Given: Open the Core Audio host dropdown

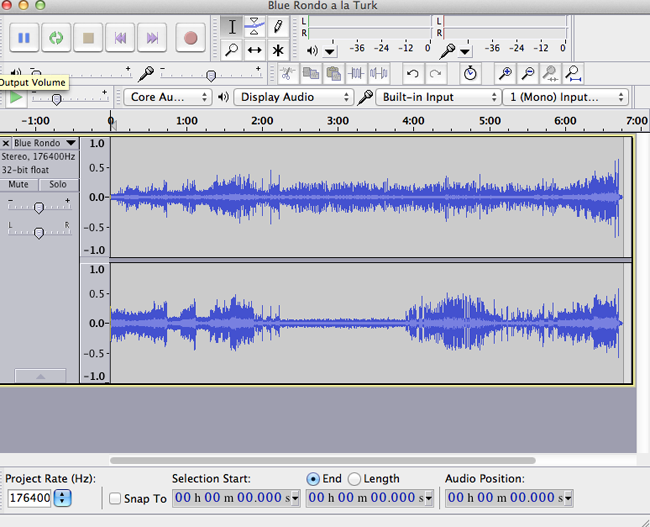Looking at the screenshot, I should coord(168,97).
